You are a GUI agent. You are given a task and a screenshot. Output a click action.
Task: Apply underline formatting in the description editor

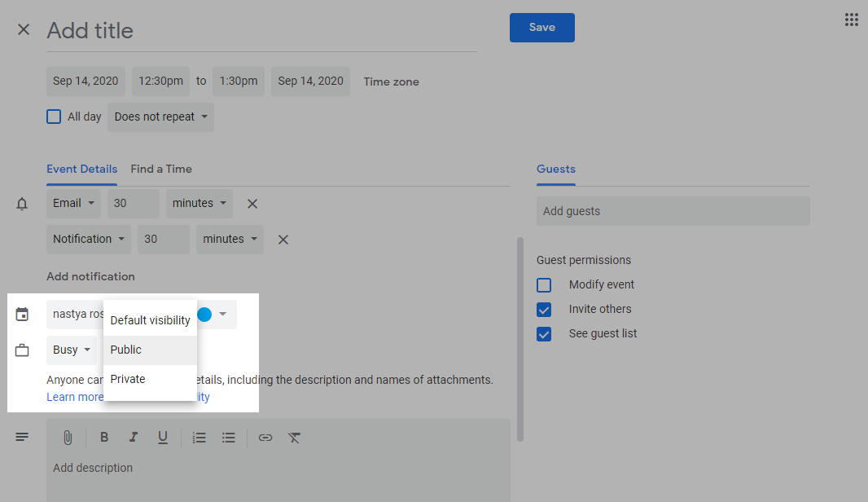coord(163,438)
